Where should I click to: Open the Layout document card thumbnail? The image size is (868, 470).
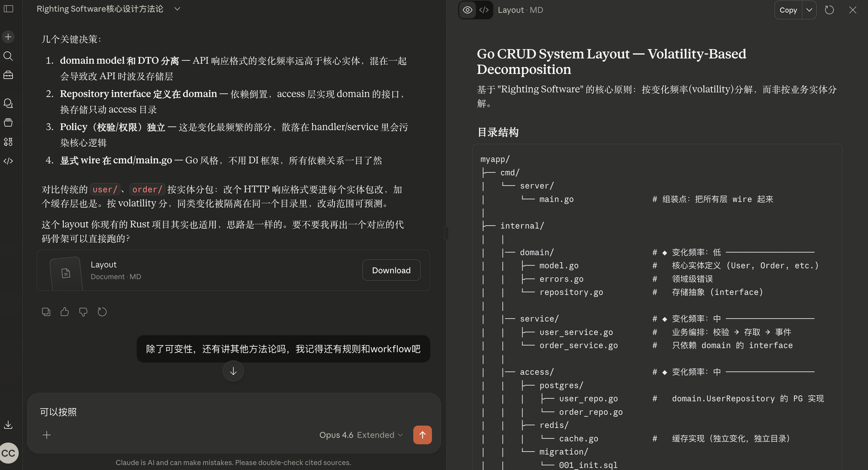66,273
